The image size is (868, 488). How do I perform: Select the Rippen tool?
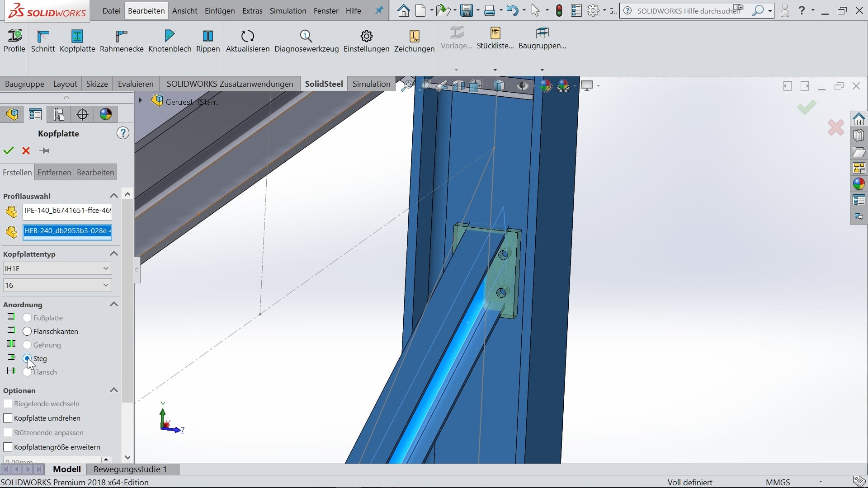[x=208, y=41]
